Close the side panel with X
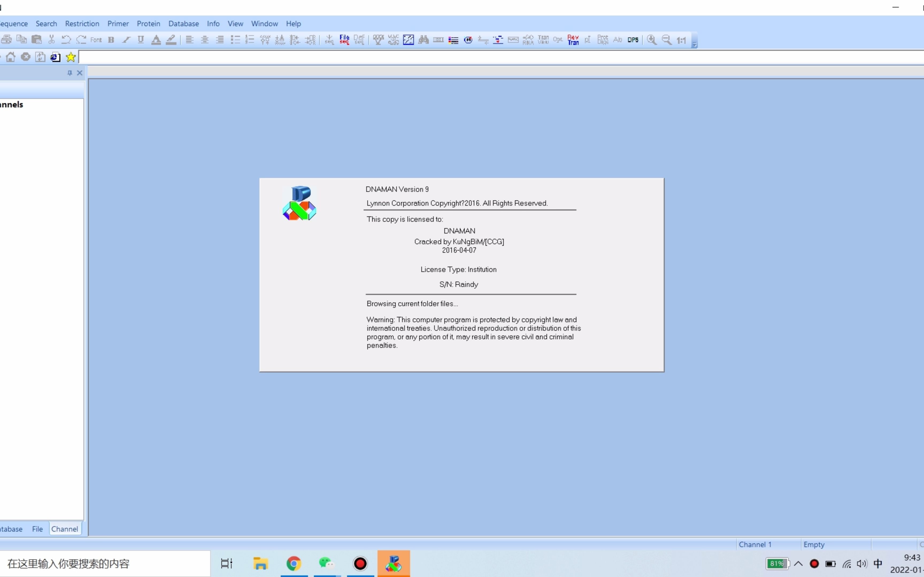The image size is (924, 577). point(79,73)
